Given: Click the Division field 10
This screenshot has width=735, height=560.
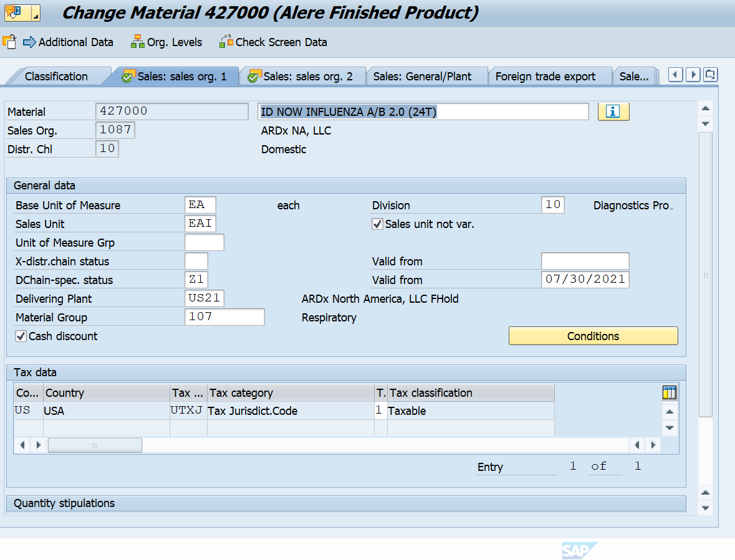Looking at the screenshot, I should click(x=553, y=204).
